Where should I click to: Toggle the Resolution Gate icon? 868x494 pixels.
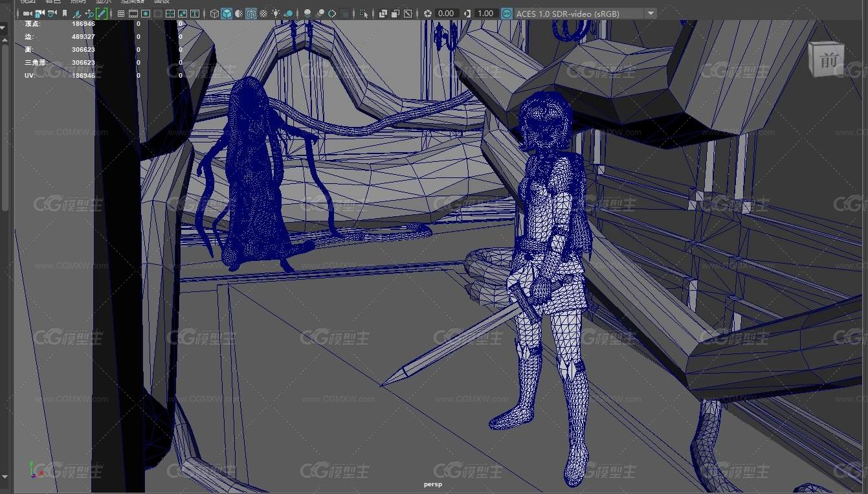(146, 13)
